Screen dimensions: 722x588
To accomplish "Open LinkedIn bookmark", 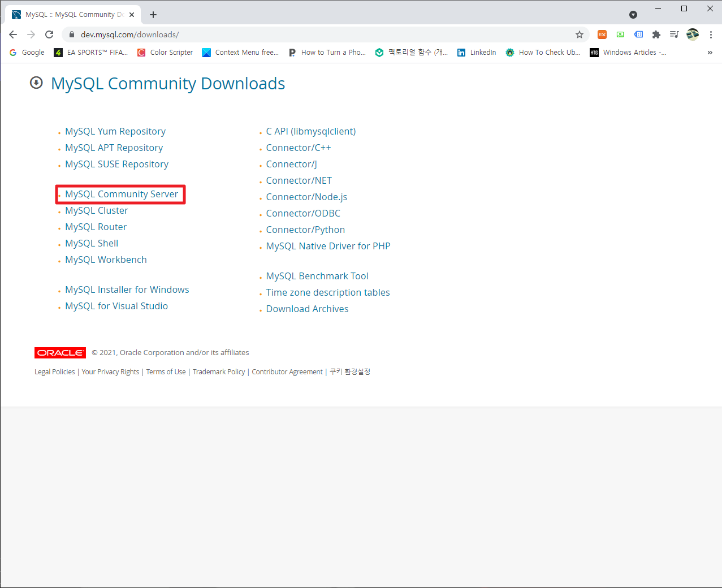I will [x=477, y=53].
